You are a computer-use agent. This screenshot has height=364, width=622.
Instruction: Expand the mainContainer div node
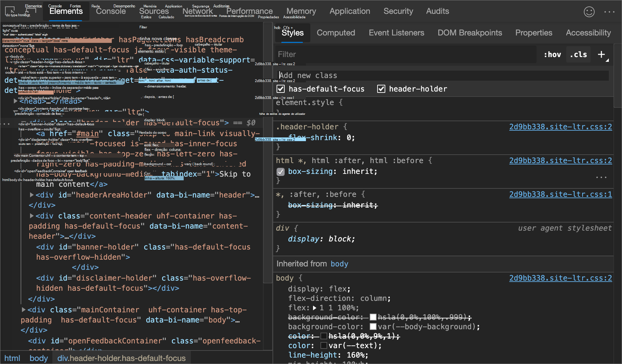[x=24, y=310]
